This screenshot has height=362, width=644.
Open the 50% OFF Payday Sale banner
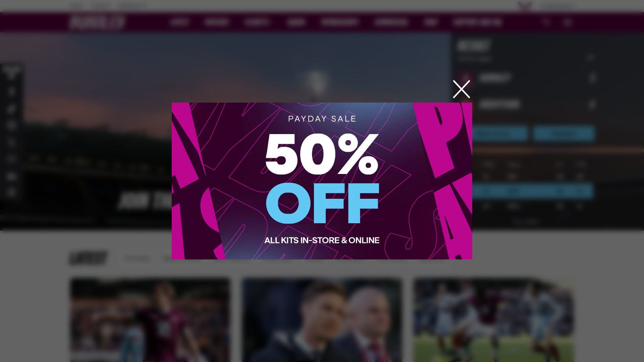point(322,181)
